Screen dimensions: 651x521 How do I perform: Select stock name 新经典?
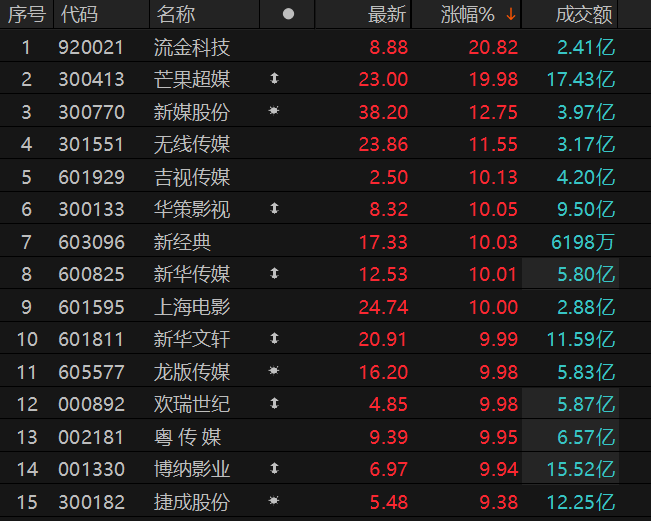pyautogui.click(x=182, y=242)
